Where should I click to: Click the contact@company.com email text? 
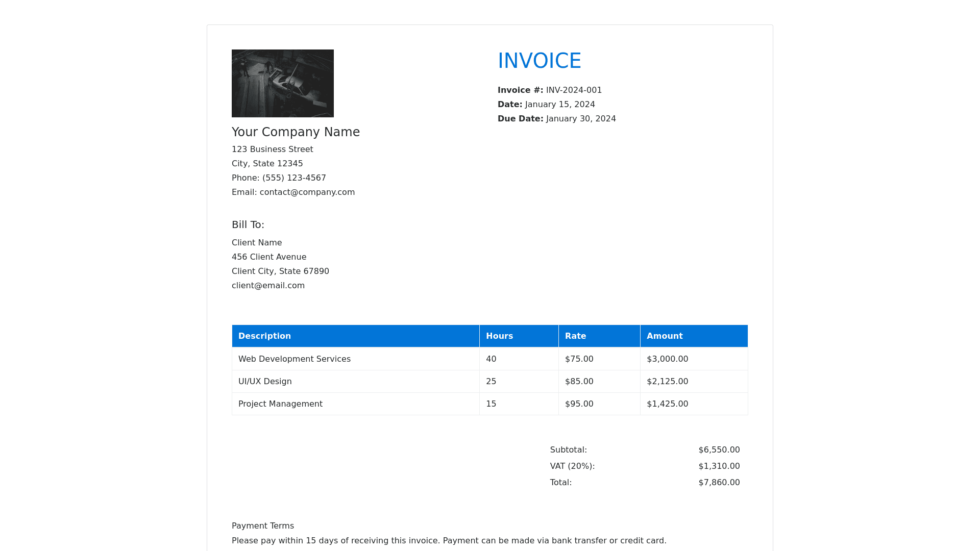(x=307, y=192)
